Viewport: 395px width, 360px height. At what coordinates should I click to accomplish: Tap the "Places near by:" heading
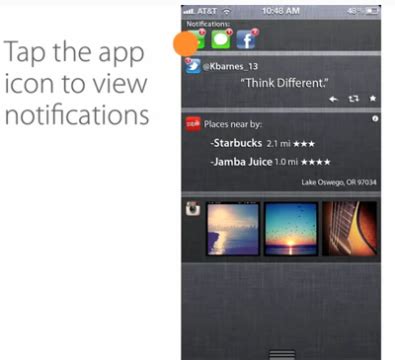pyautogui.click(x=233, y=124)
